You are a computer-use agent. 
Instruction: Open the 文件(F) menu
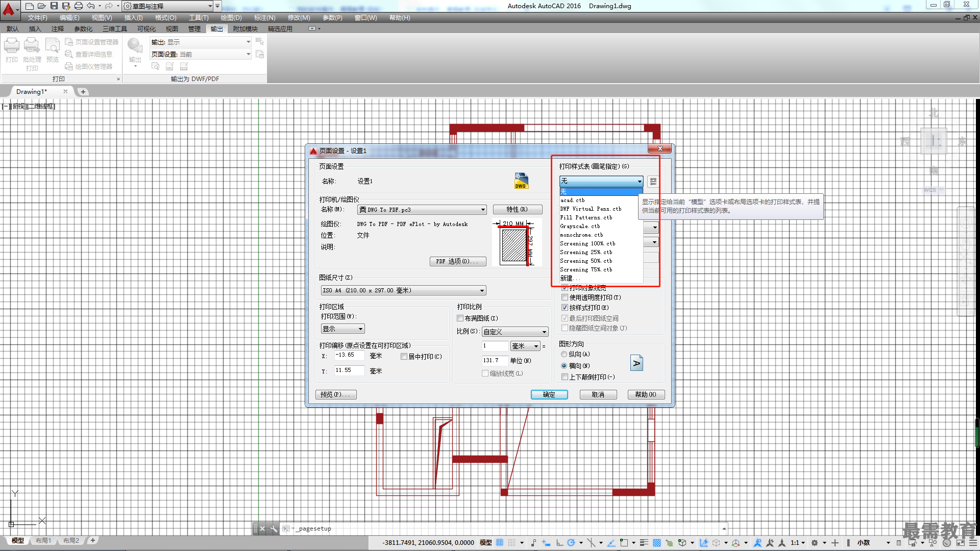tap(38, 18)
